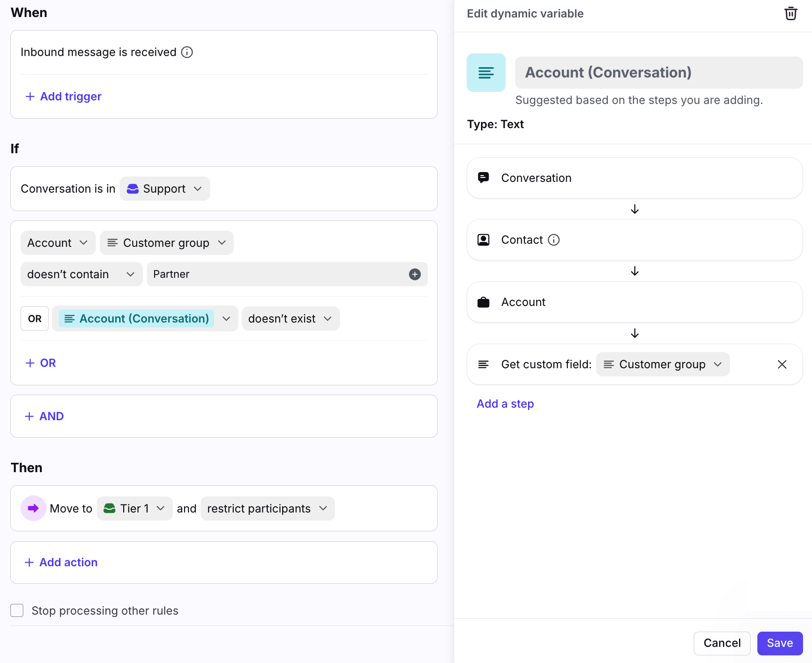Click Save to store the variable
This screenshot has width=812, height=663.
[x=779, y=643]
